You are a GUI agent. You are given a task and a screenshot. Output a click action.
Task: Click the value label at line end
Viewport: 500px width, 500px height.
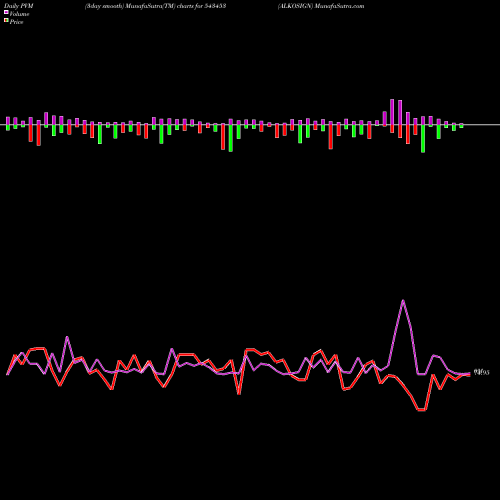click(x=481, y=372)
